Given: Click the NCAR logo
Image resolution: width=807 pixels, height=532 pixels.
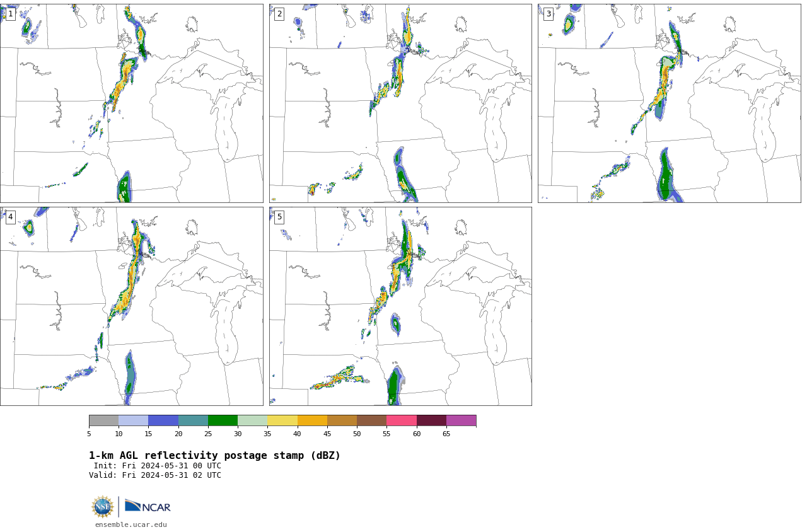Looking at the screenshot, I should point(148,506).
